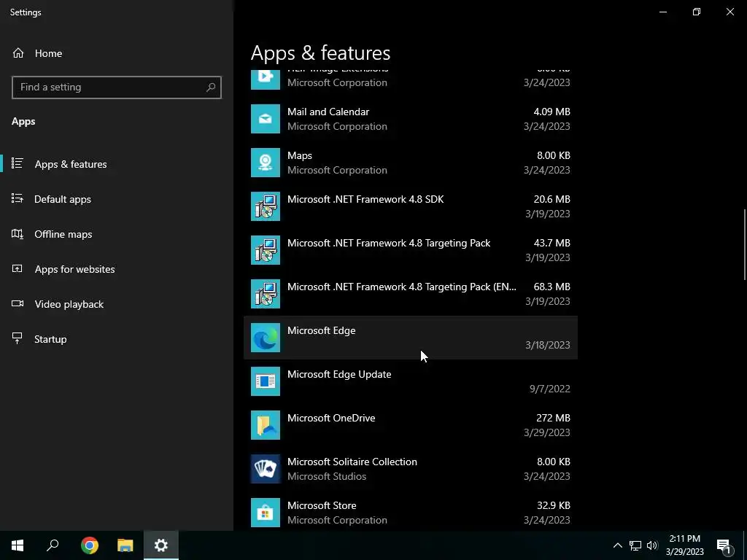The width and height of the screenshot is (747, 560).
Task: Click the 272 MB size for OneDrive
Action: pos(553,418)
